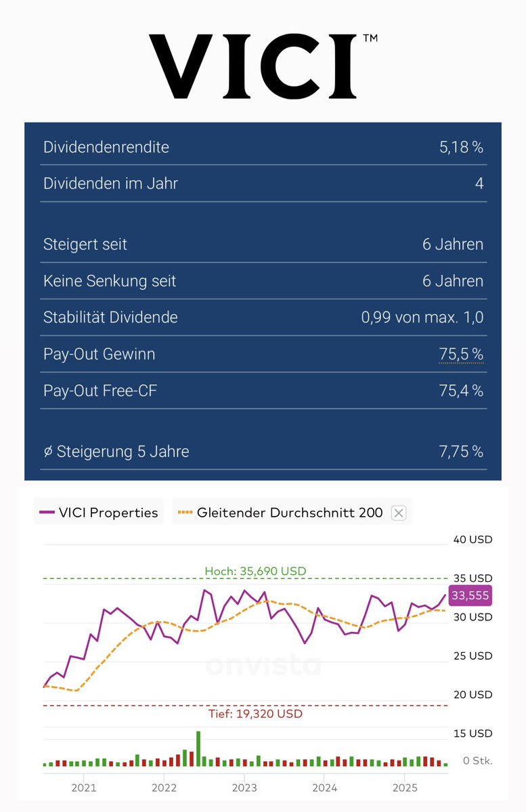Click the Tief: 19,320 USD label

click(255, 714)
